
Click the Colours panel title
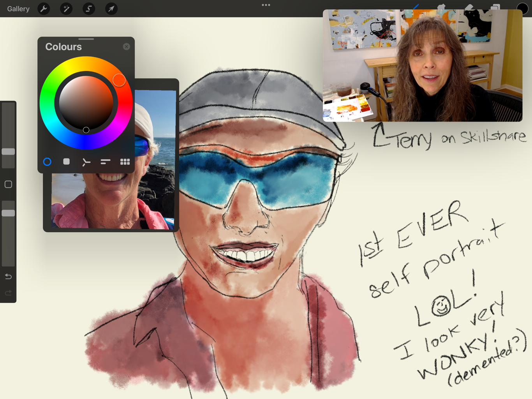click(63, 47)
